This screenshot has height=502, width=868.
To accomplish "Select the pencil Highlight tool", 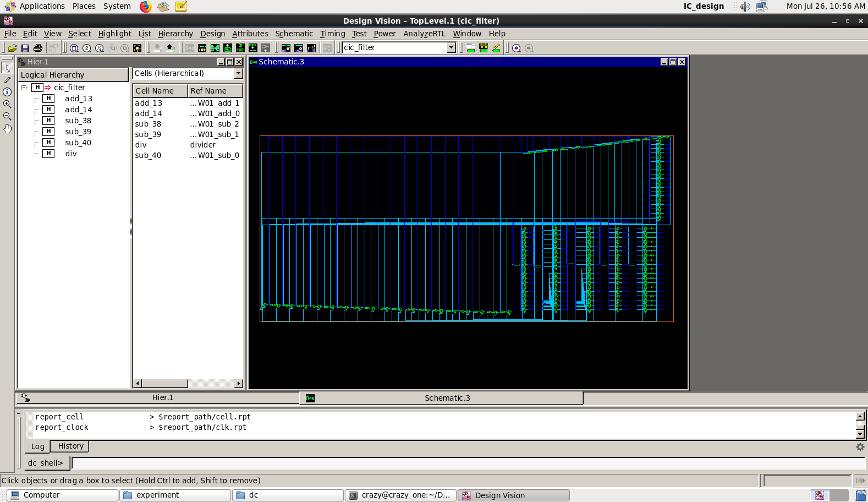I will (7, 80).
